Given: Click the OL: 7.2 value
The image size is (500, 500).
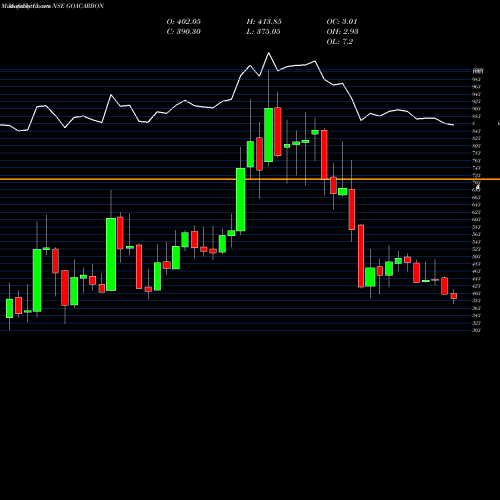Looking at the screenshot, I should coord(340,42).
